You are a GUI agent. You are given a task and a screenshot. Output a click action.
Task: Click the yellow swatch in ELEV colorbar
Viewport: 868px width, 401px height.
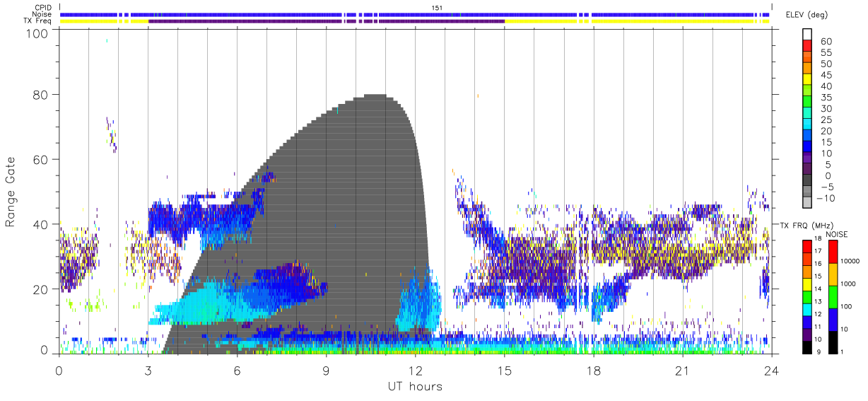coord(807,79)
